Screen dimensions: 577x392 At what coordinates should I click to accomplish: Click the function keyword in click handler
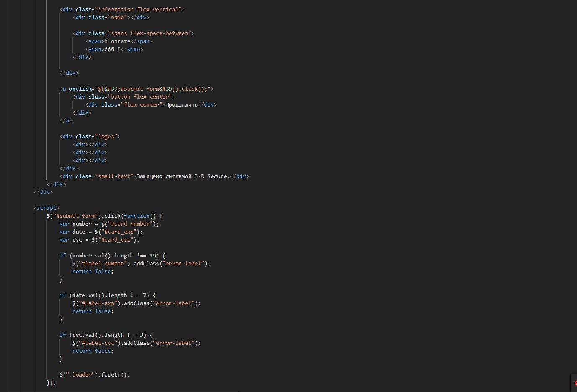(136, 216)
